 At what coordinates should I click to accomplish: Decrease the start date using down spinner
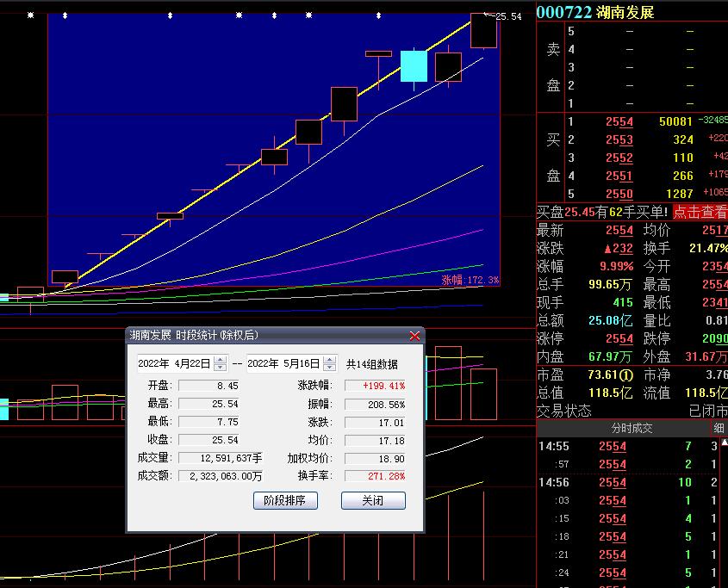(x=220, y=368)
